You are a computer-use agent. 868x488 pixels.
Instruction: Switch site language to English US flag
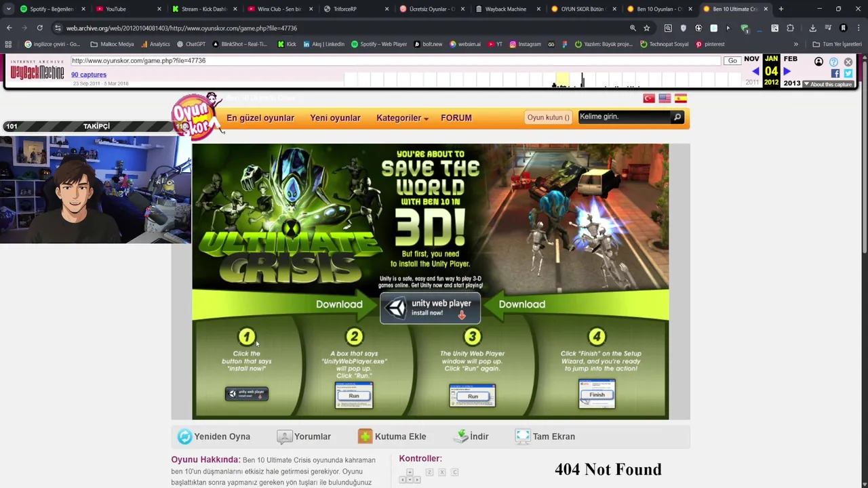click(x=665, y=98)
